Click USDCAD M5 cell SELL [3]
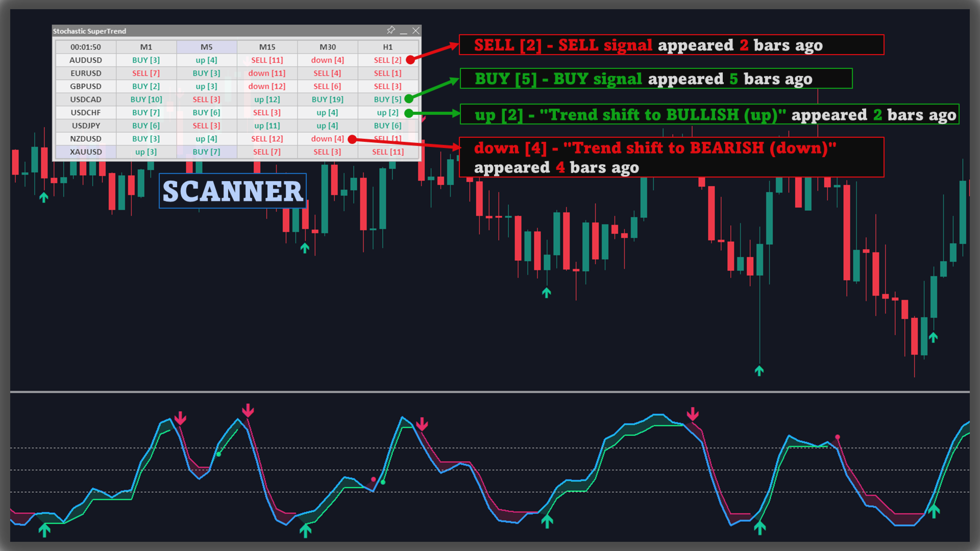The image size is (980, 551). pyautogui.click(x=207, y=99)
